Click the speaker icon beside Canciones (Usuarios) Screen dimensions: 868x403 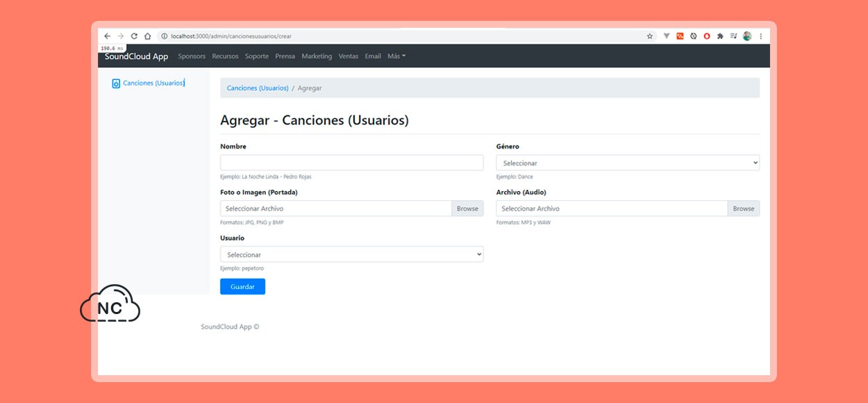point(116,83)
